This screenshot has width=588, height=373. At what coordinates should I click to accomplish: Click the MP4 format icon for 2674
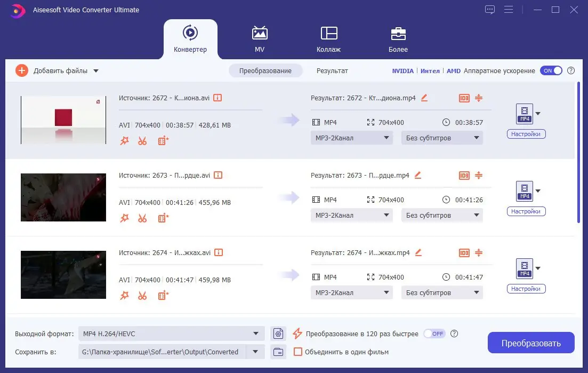pos(524,268)
